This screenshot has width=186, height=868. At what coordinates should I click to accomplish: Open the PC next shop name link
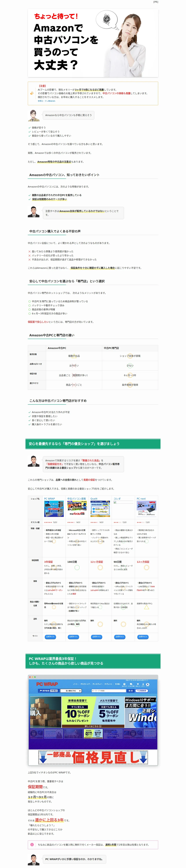(141, 498)
